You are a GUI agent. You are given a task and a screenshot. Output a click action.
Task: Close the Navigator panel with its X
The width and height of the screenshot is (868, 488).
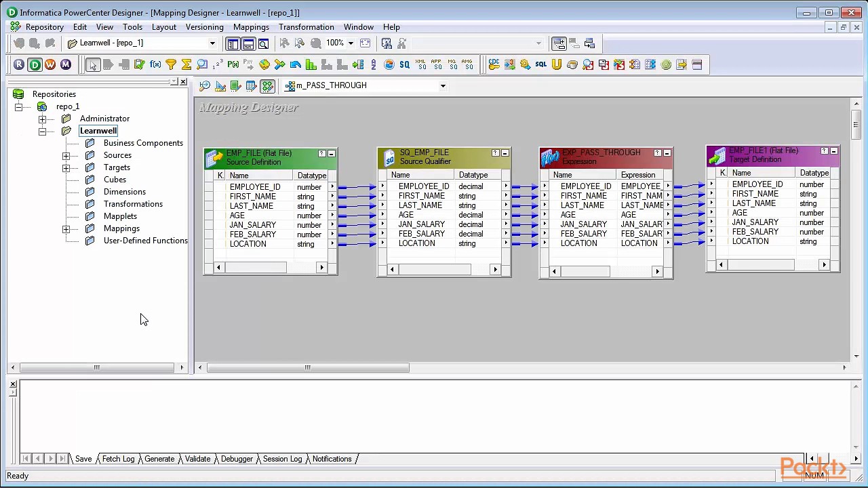pos(183,81)
